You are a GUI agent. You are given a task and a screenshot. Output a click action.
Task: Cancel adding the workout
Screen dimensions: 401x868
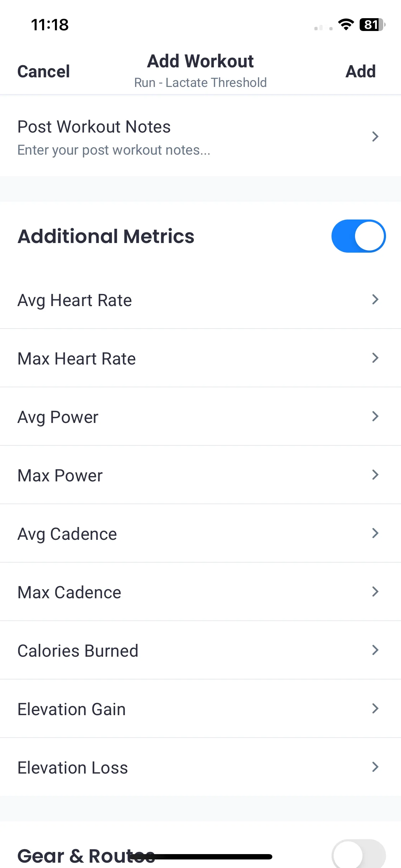click(43, 71)
